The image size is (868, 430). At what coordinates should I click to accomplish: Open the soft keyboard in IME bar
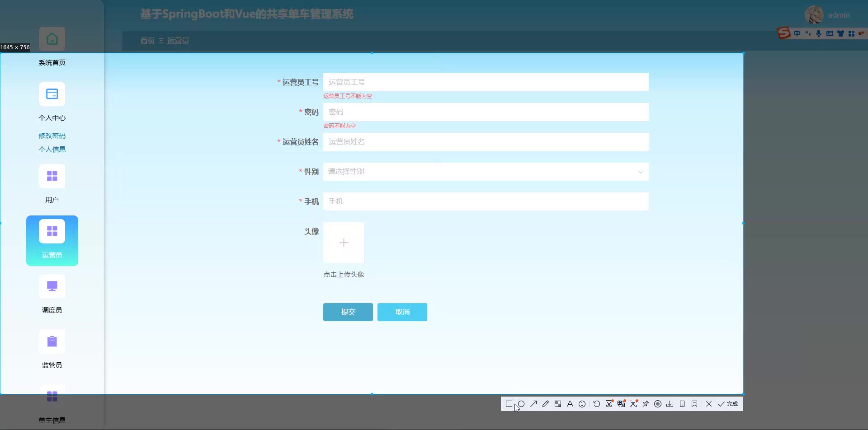(x=830, y=33)
